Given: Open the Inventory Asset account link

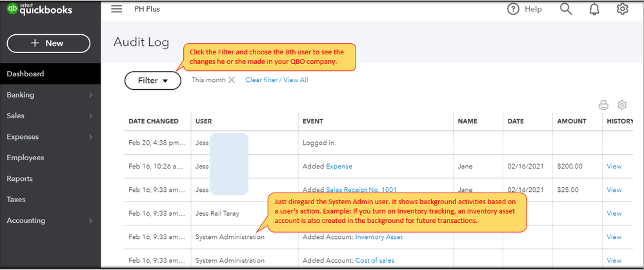Looking at the screenshot, I should [x=379, y=237].
